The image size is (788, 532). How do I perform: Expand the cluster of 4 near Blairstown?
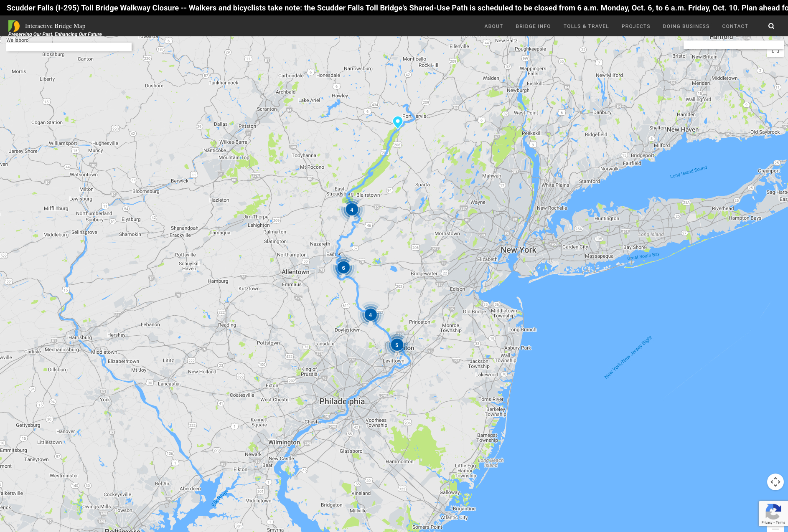point(352,210)
